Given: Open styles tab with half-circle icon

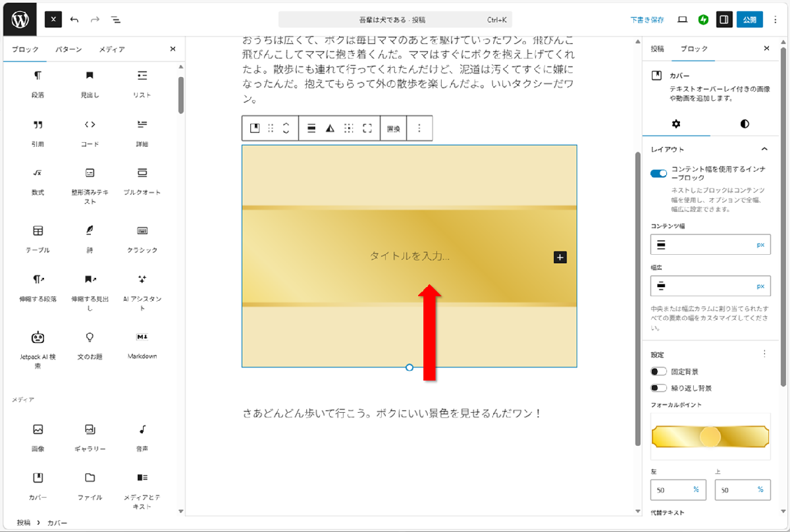Looking at the screenshot, I should (745, 124).
